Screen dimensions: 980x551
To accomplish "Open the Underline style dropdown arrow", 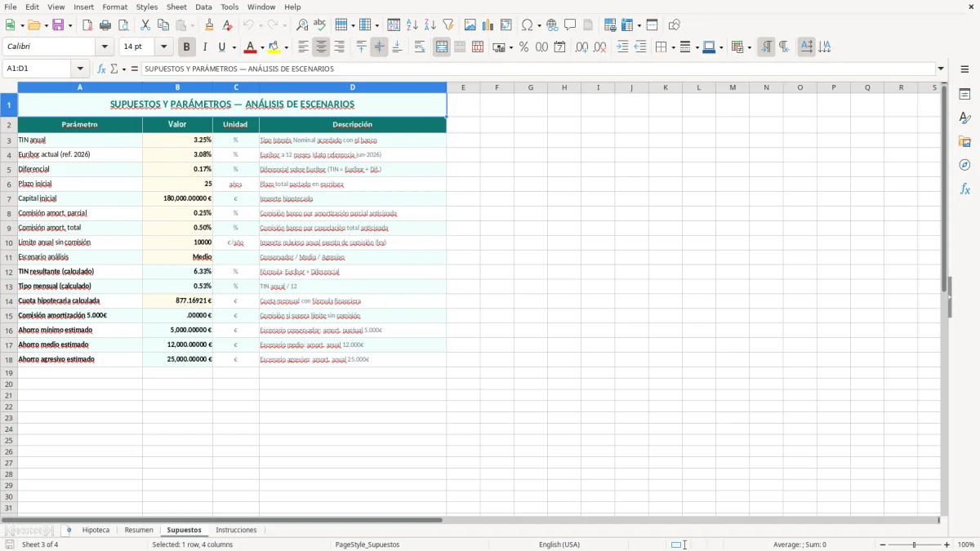I will pyautogui.click(x=234, y=47).
